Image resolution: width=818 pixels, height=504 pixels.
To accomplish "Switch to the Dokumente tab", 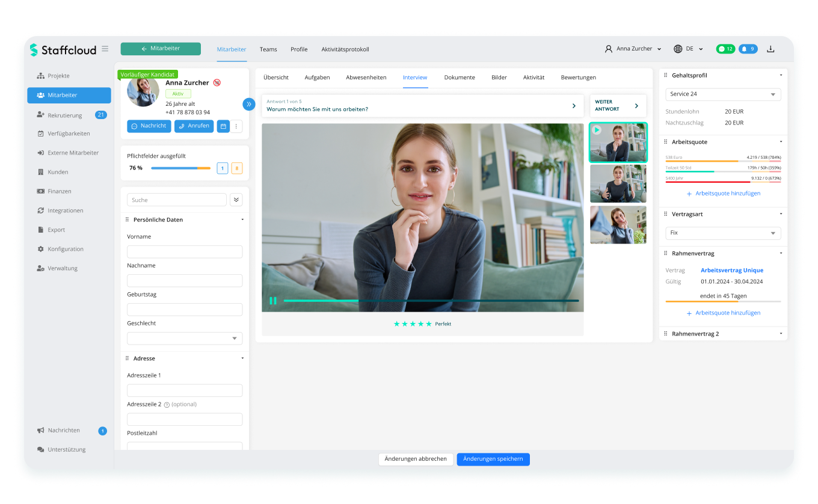I will 460,78.
